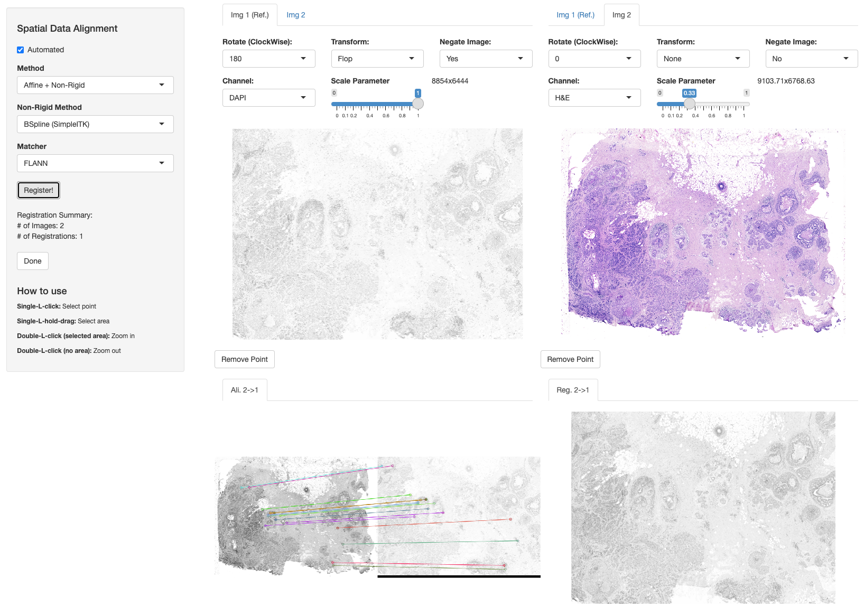This screenshot has width=864, height=616.
Task: Select the Ali. 2->1 tab
Action: (244, 390)
